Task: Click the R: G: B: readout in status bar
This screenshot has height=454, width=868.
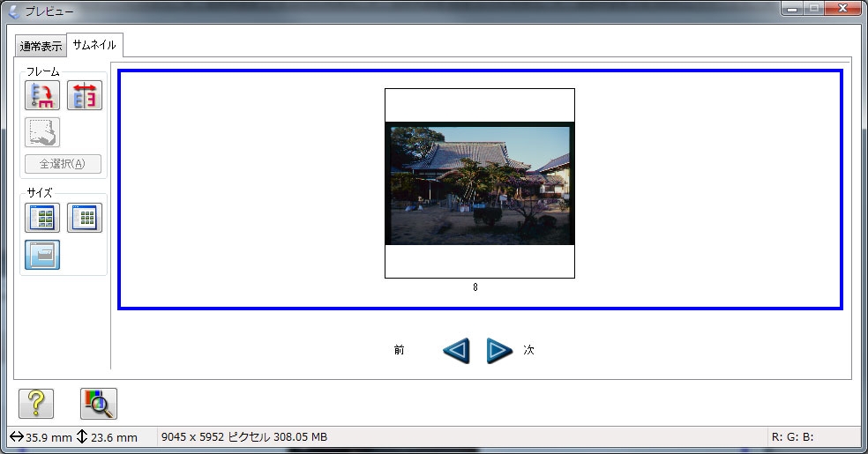Action: (x=793, y=437)
